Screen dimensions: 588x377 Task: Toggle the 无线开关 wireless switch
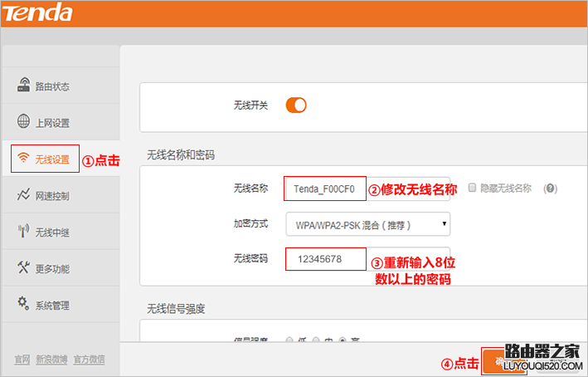click(x=296, y=105)
